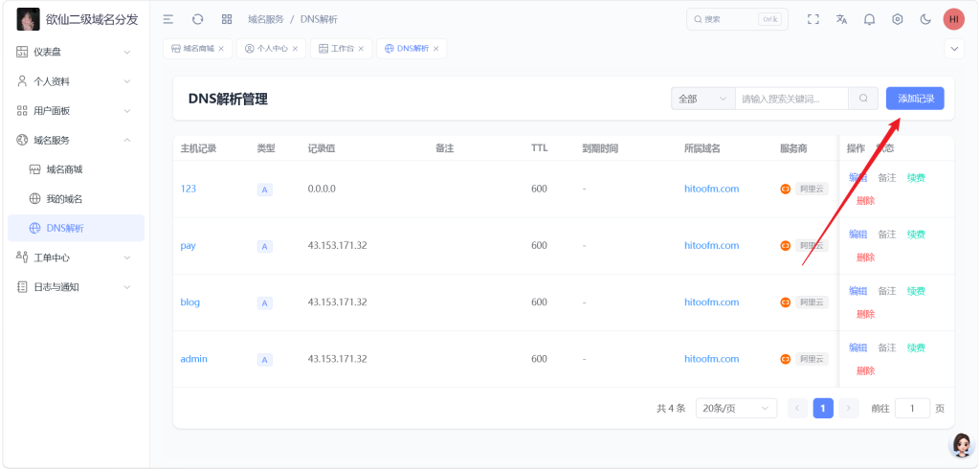This screenshot has width=980, height=470.
Task: Collapse the sidebar with the hamburger icon
Action: coord(168,19)
